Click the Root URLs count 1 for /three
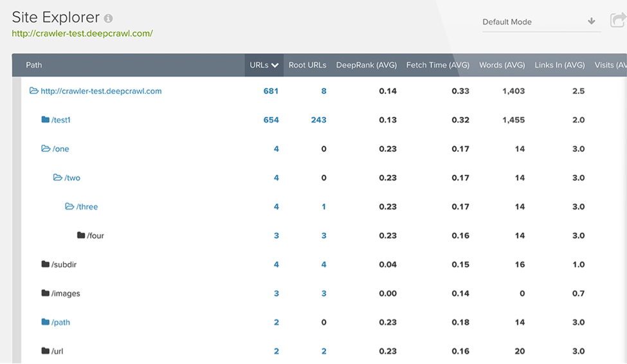 tap(324, 207)
